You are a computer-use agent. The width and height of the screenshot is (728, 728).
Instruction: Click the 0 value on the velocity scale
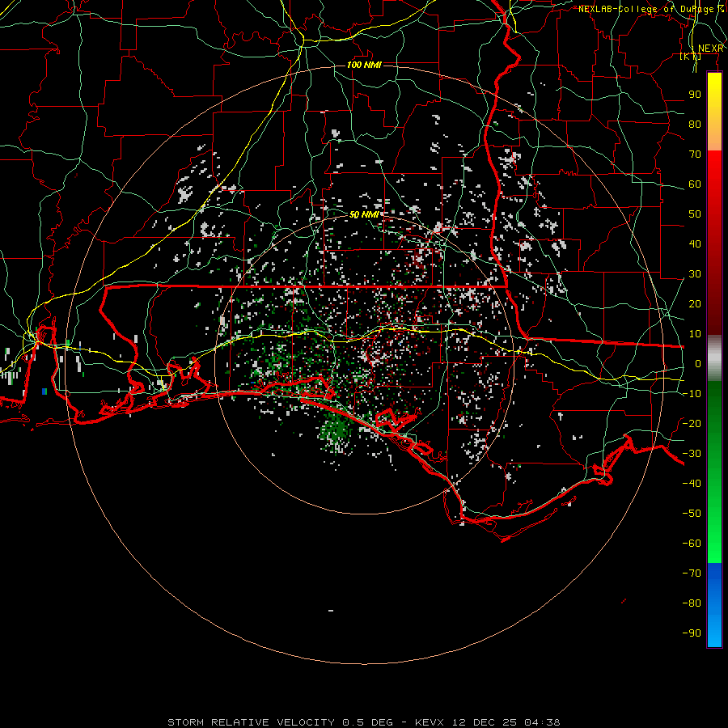[x=698, y=364]
